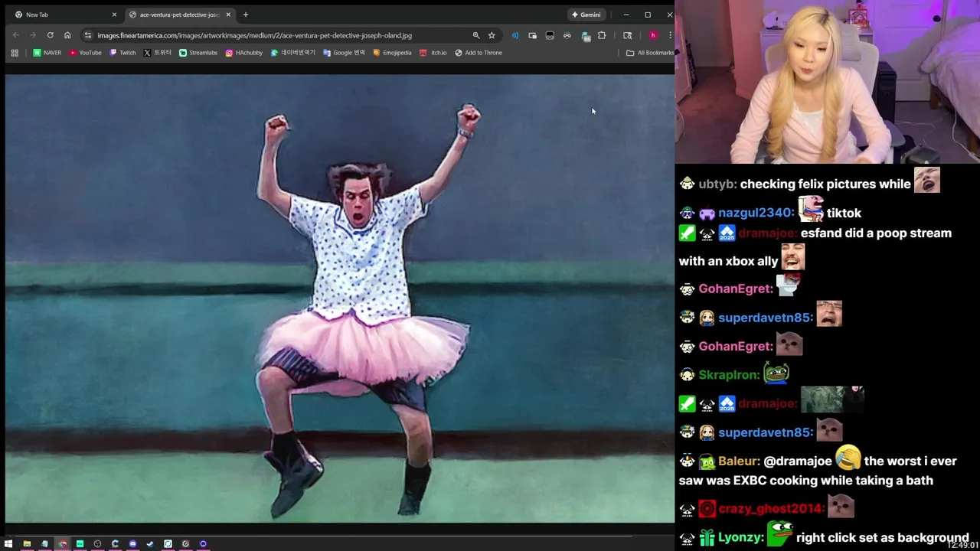Open the Chrome profile avatar
The width and height of the screenshot is (980, 551).
point(653,35)
